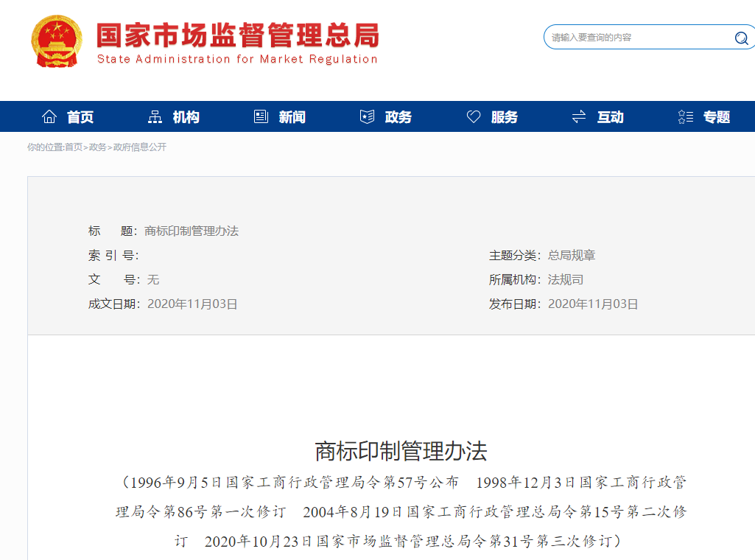Open 政务 in the breadcrumb trail

point(98,147)
